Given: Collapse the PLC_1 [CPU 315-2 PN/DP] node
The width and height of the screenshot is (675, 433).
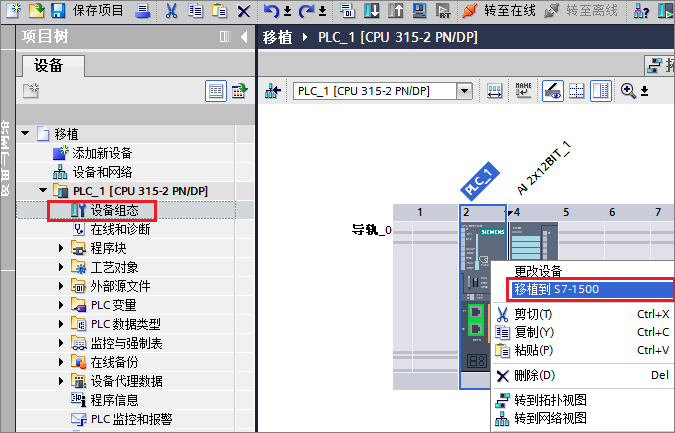Looking at the screenshot, I should pos(43,190).
